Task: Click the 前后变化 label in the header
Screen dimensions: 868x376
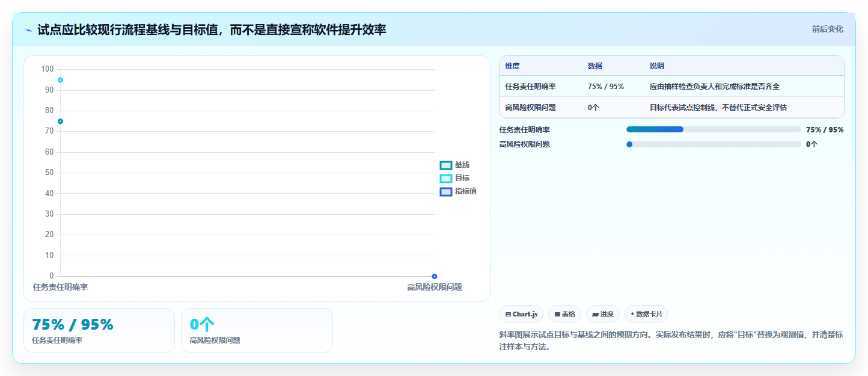Action: point(827,29)
